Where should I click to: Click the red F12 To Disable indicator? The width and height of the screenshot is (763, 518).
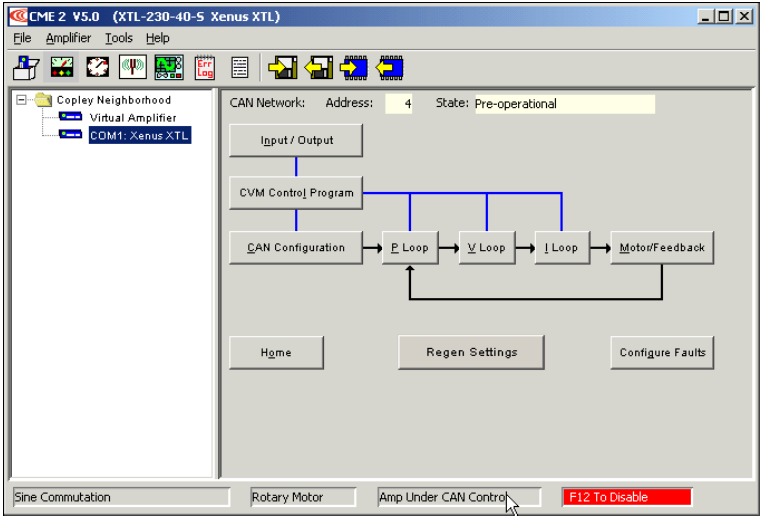[x=627, y=497]
